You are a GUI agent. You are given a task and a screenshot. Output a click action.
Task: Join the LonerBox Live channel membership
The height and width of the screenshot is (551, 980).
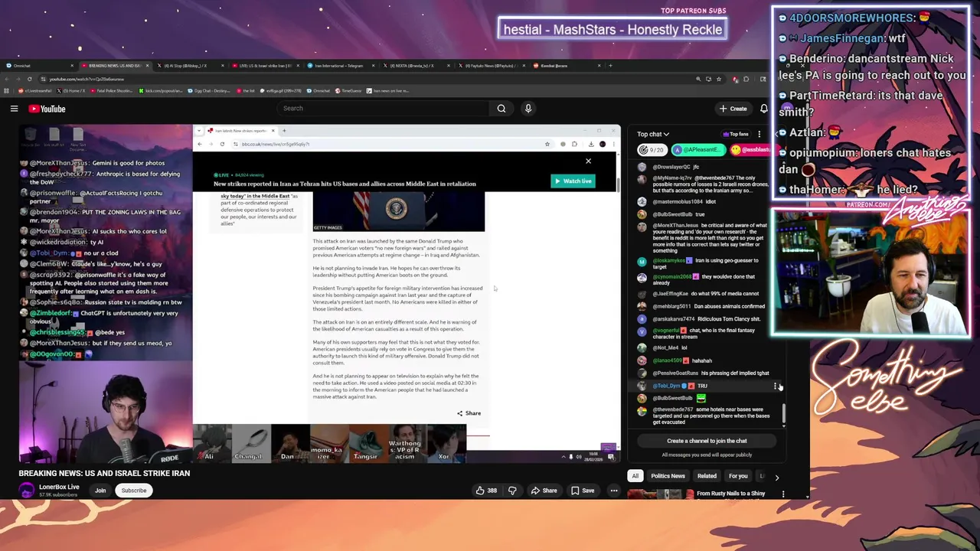pyautogui.click(x=100, y=491)
